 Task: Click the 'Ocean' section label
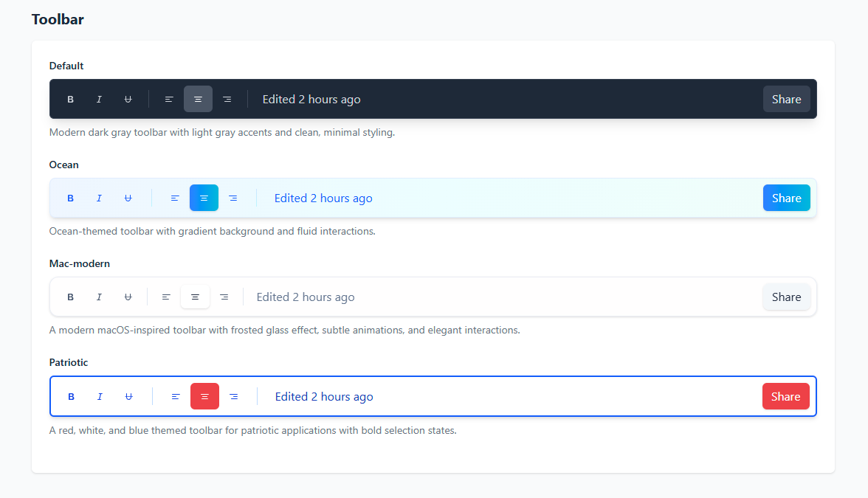pos(63,165)
